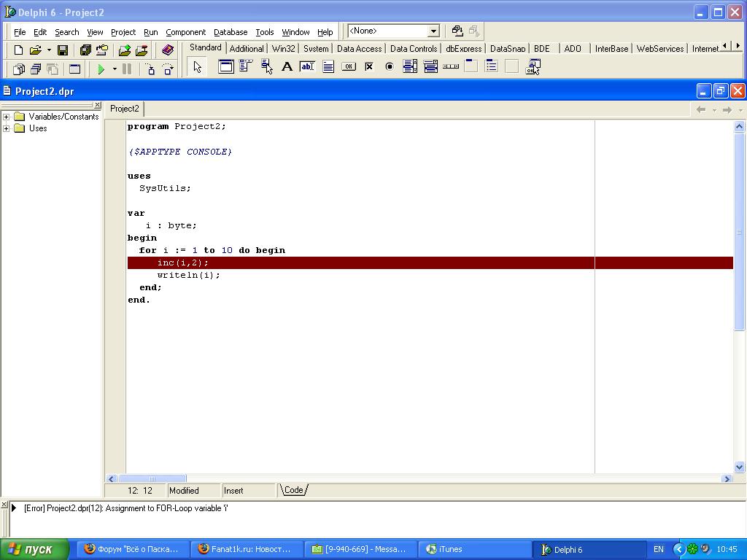Click the Trace Into debug icon
Viewport: 747px width, 560px height.
pos(150,69)
